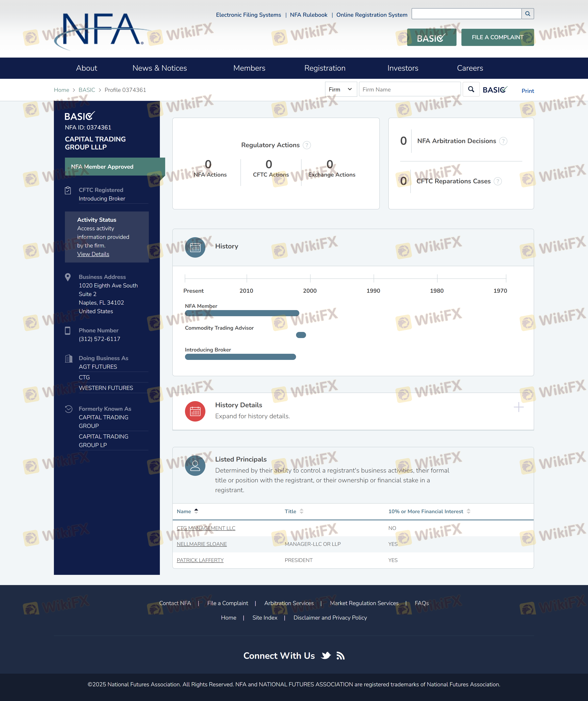Open the News & Notices menu
The image size is (588, 701).
(160, 68)
